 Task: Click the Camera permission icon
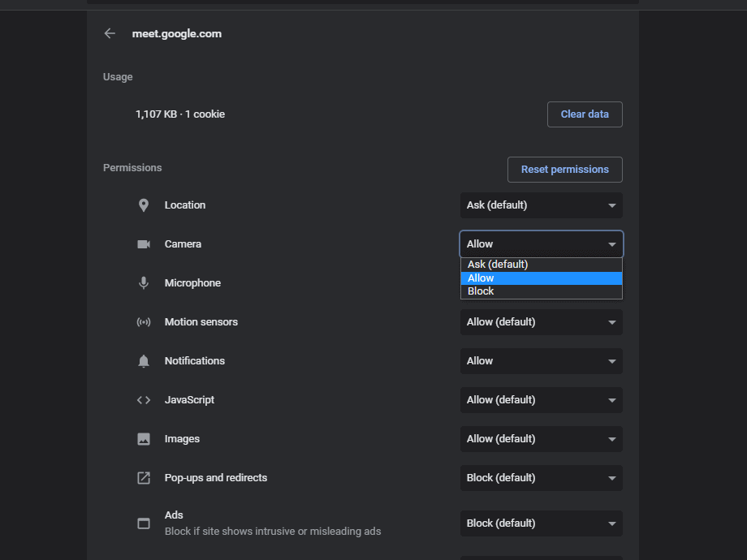[x=144, y=244]
